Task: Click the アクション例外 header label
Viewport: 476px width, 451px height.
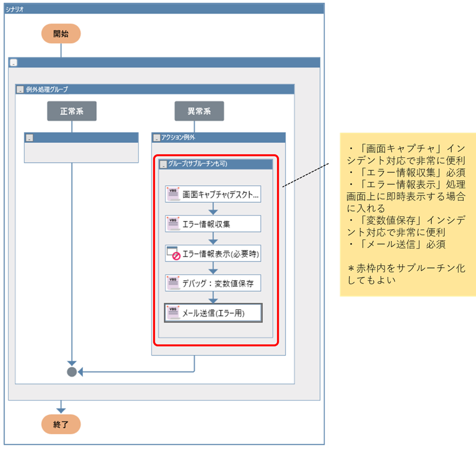Action: [178, 137]
